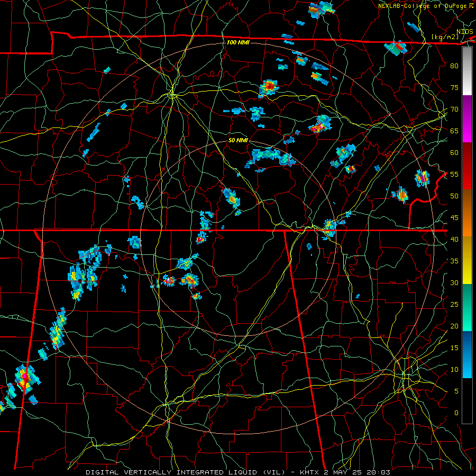Select the 75 value on the VIL scale

click(x=454, y=87)
